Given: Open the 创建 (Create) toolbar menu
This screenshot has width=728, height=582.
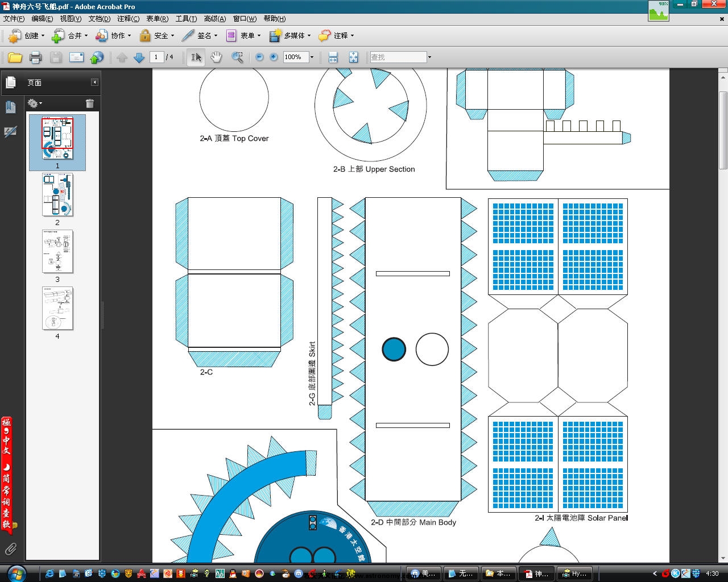Looking at the screenshot, I should point(26,36).
